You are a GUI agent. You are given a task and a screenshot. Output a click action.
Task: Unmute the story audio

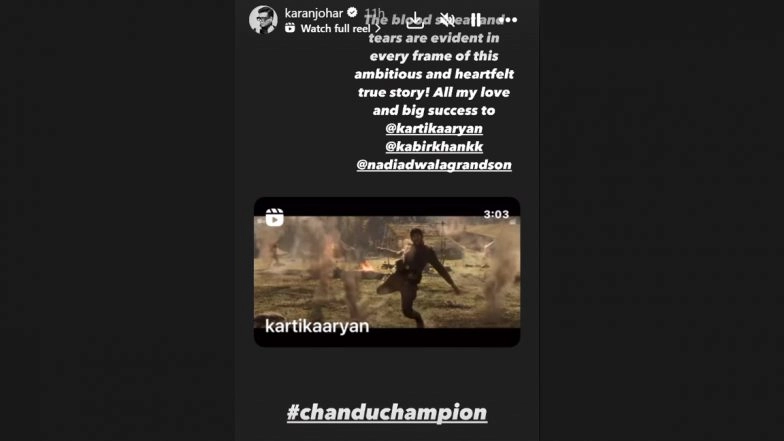(446, 20)
